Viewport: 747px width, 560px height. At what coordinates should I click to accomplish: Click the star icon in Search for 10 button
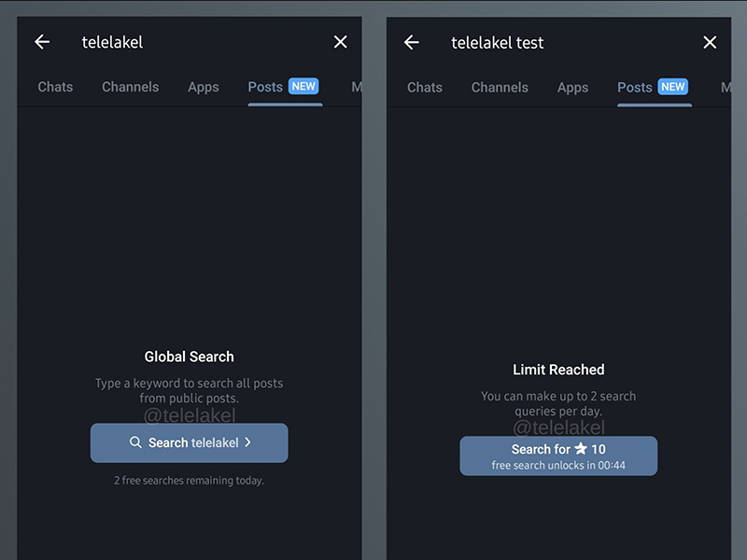pos(581,449)
